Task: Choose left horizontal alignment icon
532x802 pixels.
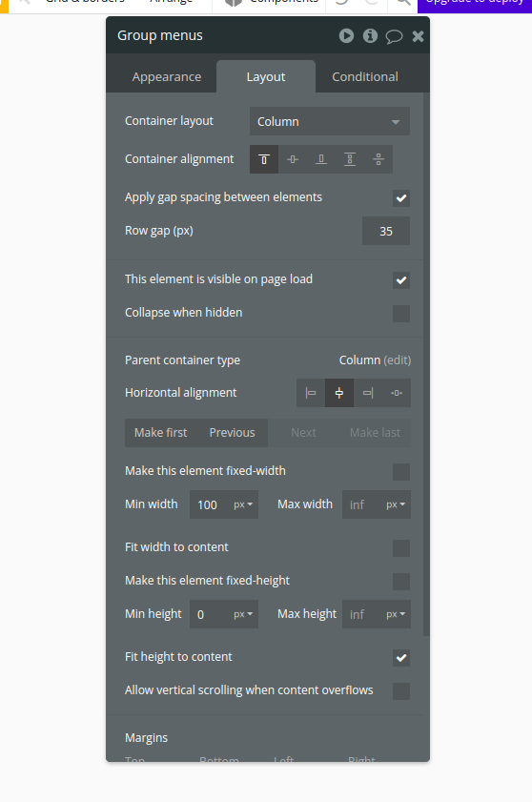Action: [x=311, y=393]
